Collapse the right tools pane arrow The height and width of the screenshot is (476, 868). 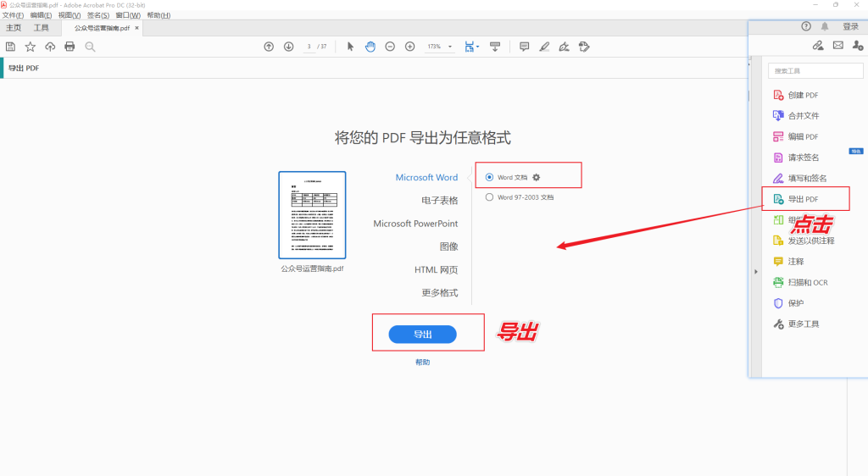[x=755, y=271]
